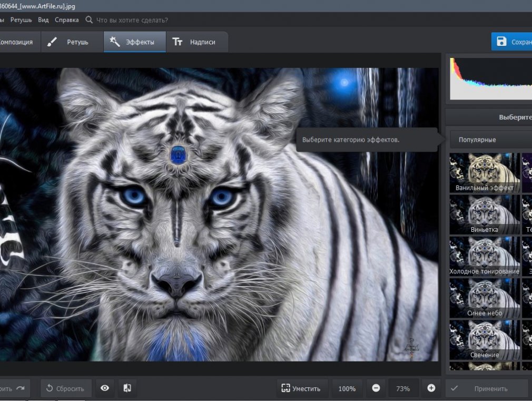Switch to the Надписи tab
532x401 pixels.
197,42
